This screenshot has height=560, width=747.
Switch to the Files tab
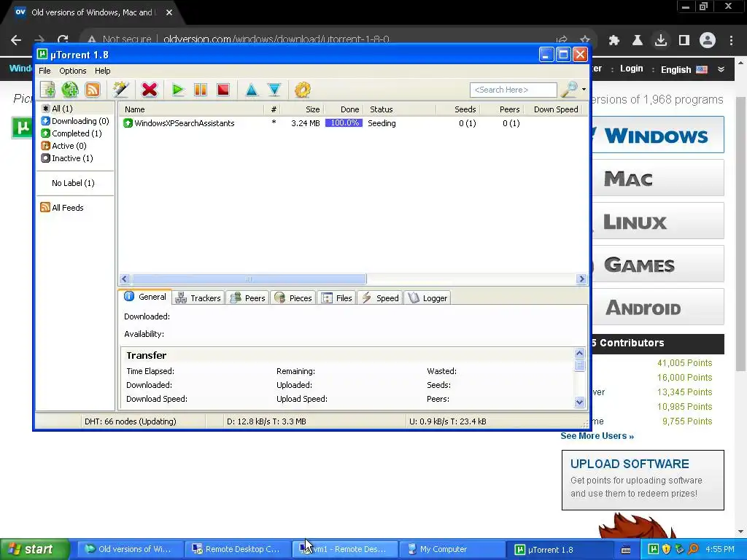[x=337, y=298]
